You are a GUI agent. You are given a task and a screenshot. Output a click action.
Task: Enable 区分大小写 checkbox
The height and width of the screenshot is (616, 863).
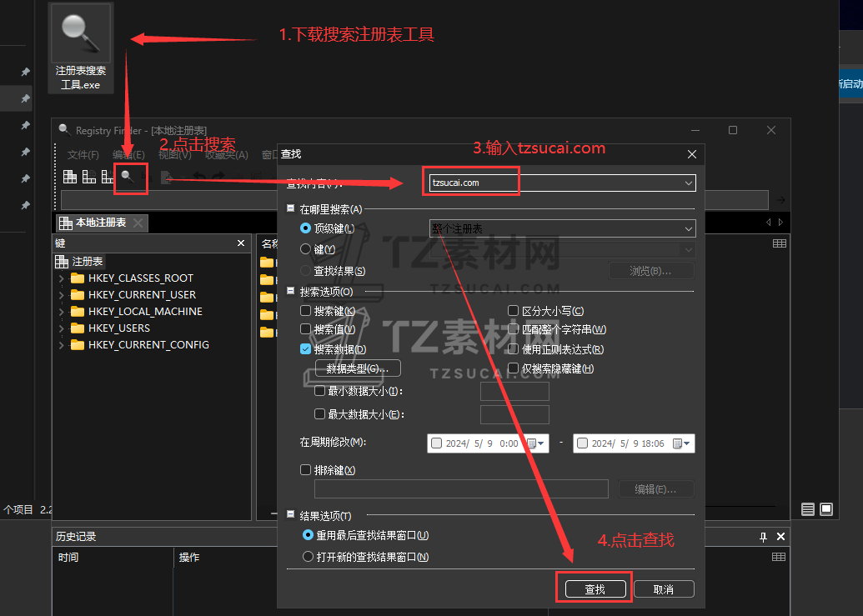tap(513, 311)
